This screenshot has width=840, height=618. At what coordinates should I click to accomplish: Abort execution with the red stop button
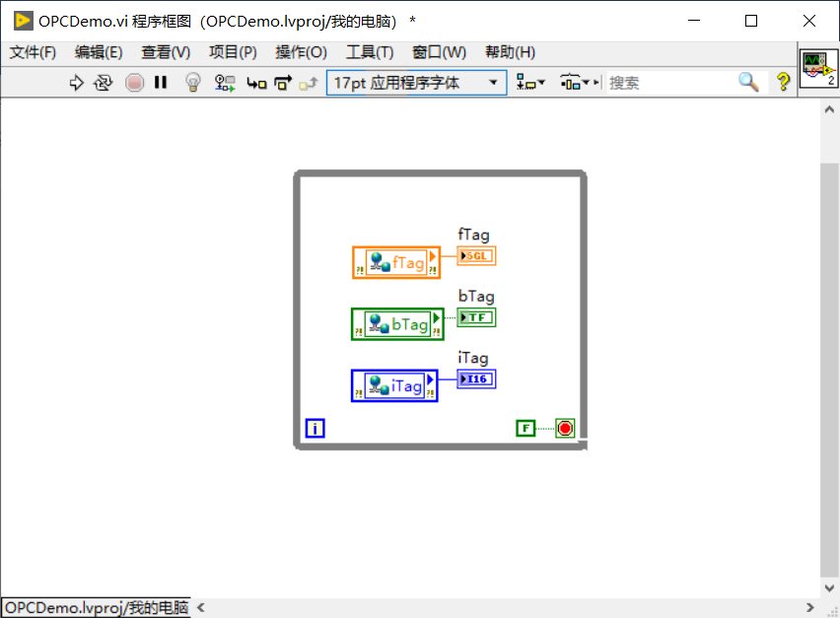pos(134,83)
